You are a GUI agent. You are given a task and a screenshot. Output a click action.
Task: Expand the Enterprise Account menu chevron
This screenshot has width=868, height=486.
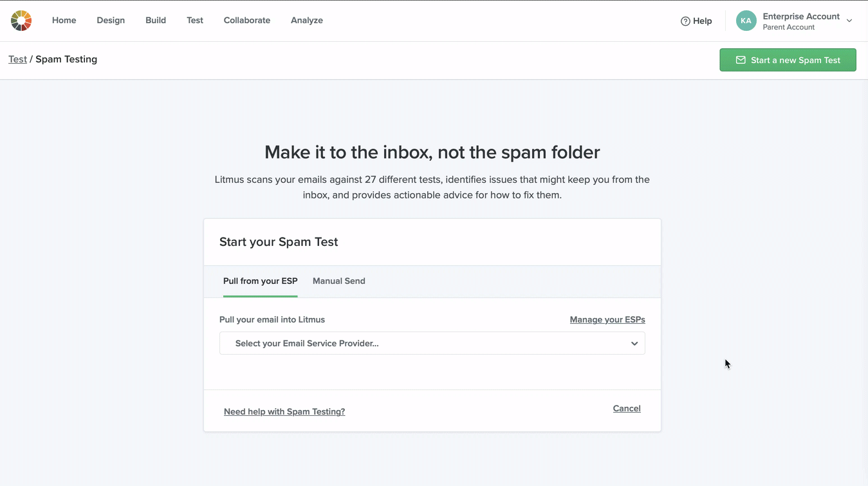click(x=849, y=21)
